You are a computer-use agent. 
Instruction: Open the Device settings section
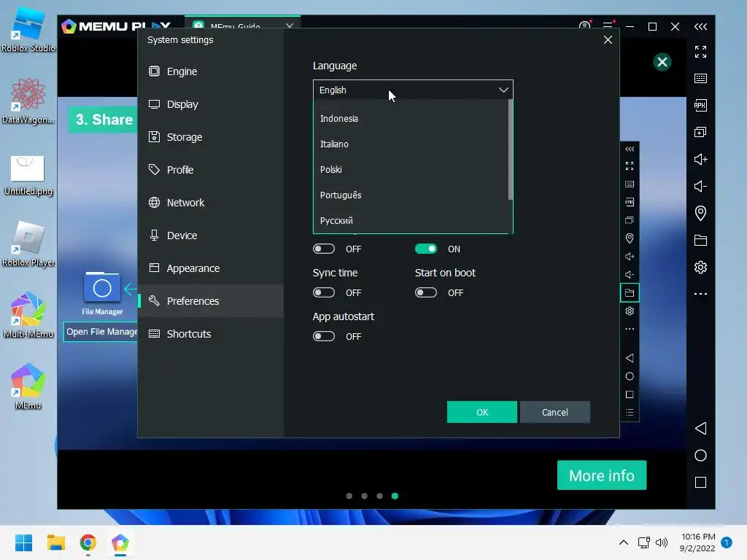coord(211,236)
